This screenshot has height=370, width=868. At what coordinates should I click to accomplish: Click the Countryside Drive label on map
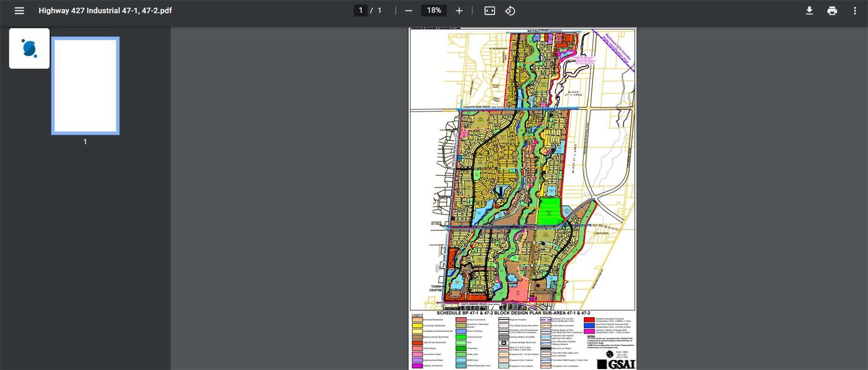pos(483,107)
